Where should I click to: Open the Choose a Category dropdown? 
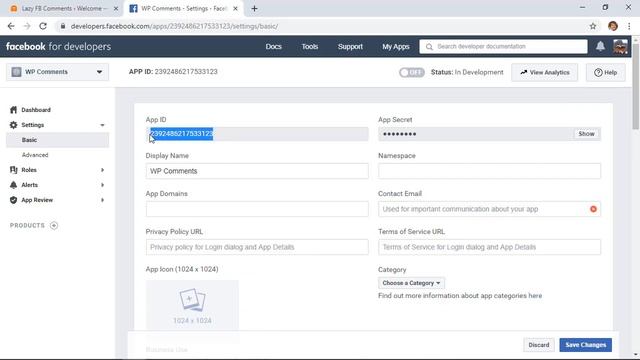coord(411,283)
